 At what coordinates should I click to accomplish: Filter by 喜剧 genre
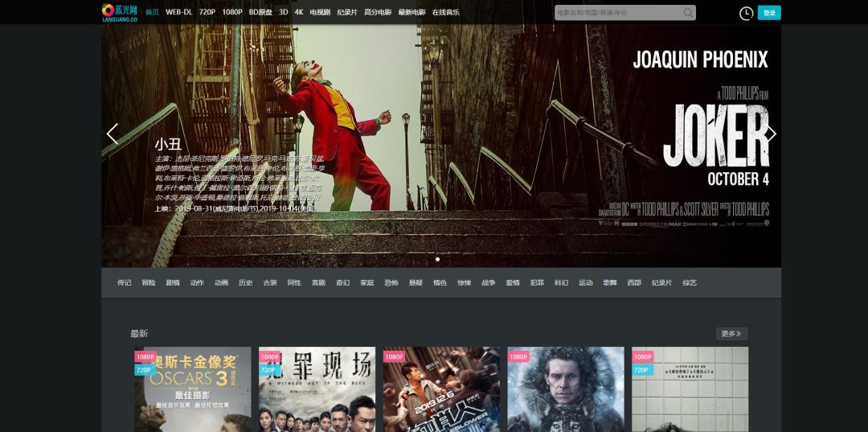[x=318, y=283]
